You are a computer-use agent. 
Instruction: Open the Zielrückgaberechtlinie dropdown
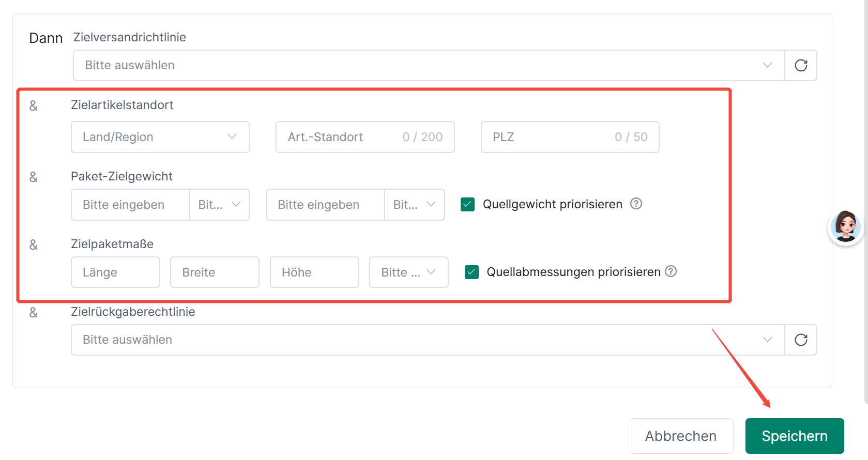point(428,340)
